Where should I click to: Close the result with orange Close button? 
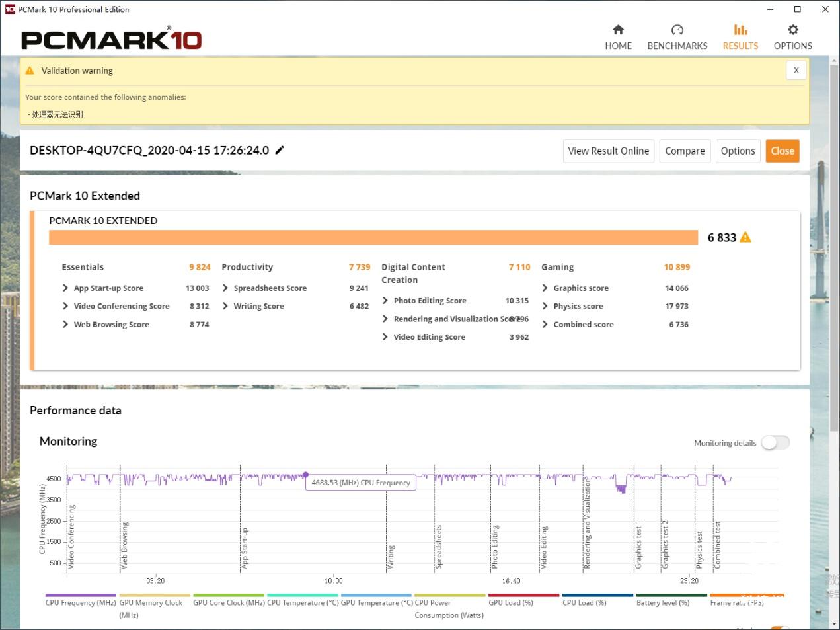point(782,151)
